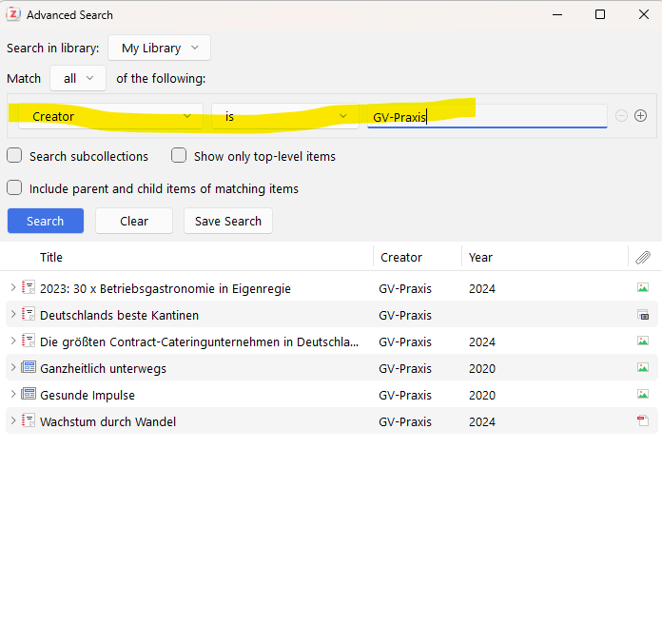Click image attachment icon for Die größten Contract-Cateringunternehmen

click(x=643, y=342)
